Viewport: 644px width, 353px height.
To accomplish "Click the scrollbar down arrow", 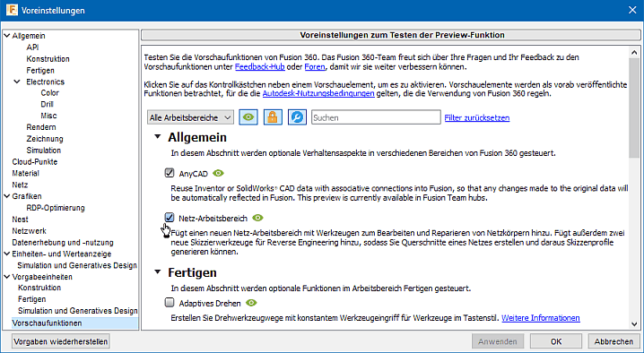I will [634, 323].
